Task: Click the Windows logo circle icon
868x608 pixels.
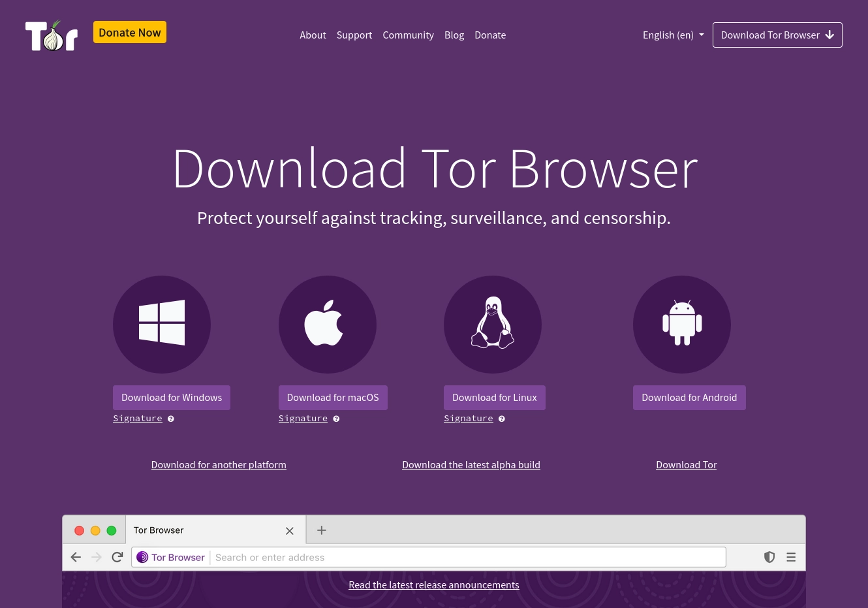Action: pyautogui.click(x=162, y=325)
